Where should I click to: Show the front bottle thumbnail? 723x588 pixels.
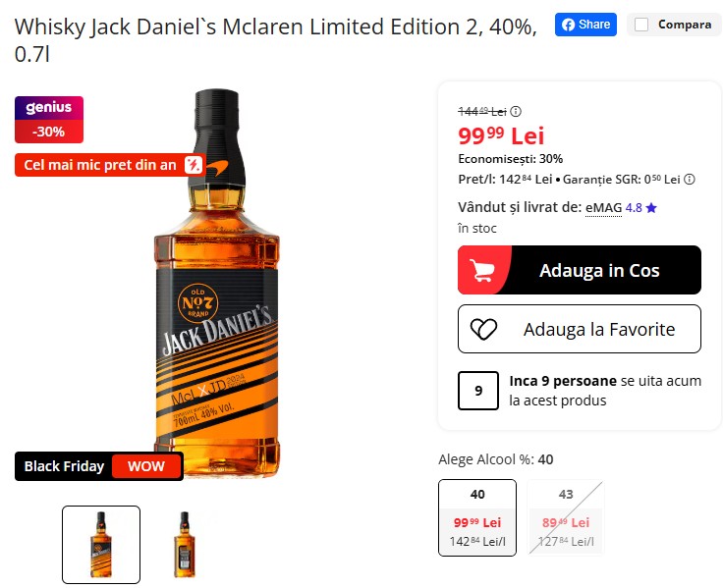click(101, 545)
